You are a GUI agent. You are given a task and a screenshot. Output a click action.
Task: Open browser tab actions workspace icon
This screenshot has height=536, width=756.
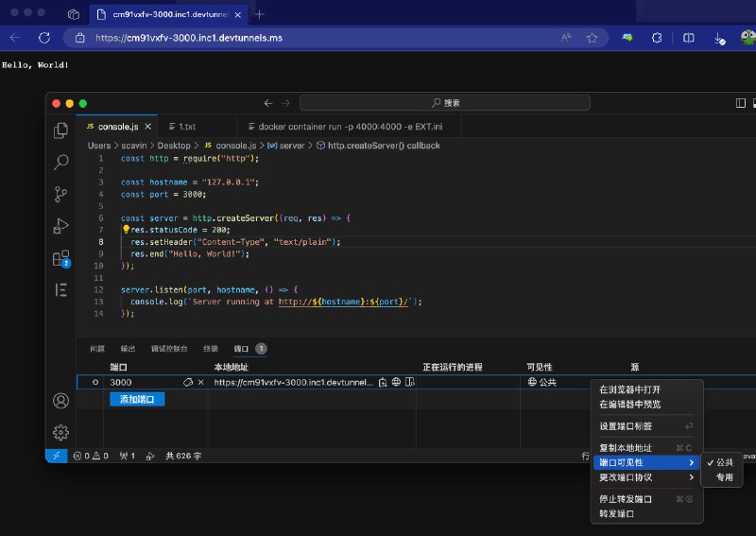click(74, 14)
